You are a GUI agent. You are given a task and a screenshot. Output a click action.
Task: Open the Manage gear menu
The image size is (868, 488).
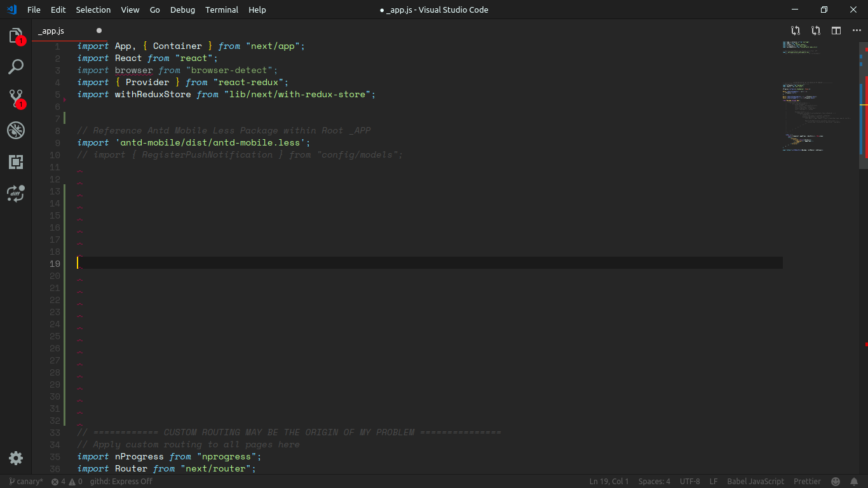(x=17, y=458)
